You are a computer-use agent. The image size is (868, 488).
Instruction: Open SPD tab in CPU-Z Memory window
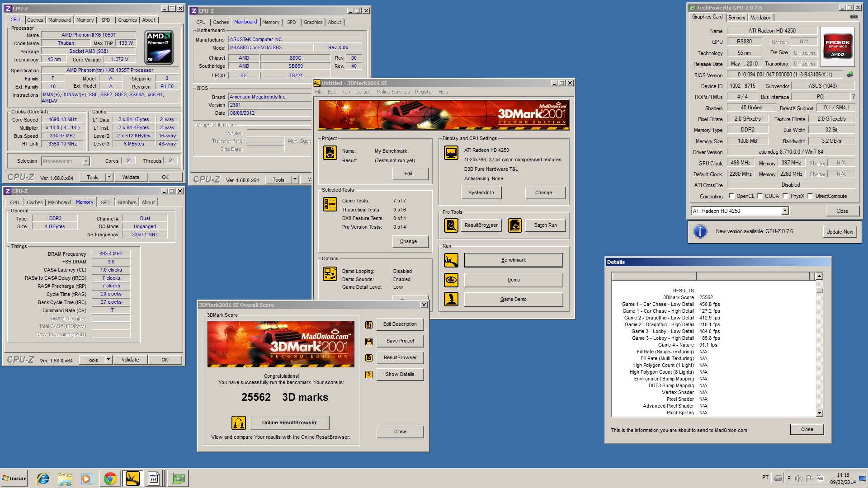pyautogui.click(x=105, y=202)
